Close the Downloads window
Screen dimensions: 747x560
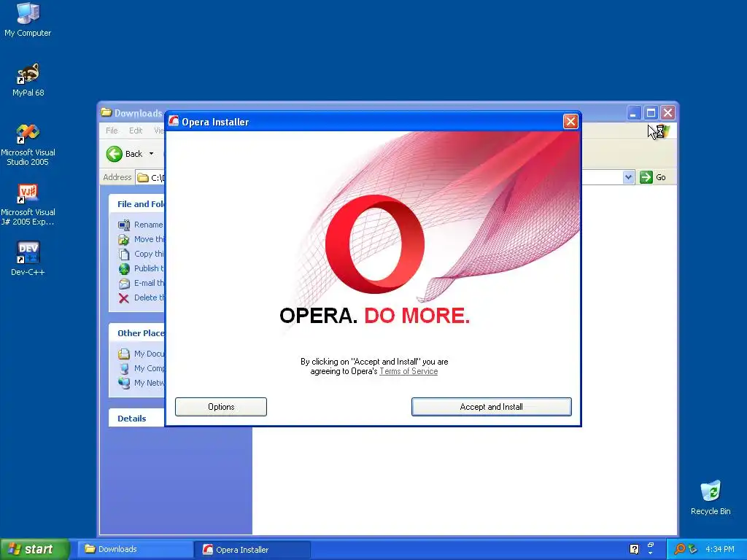668,113
